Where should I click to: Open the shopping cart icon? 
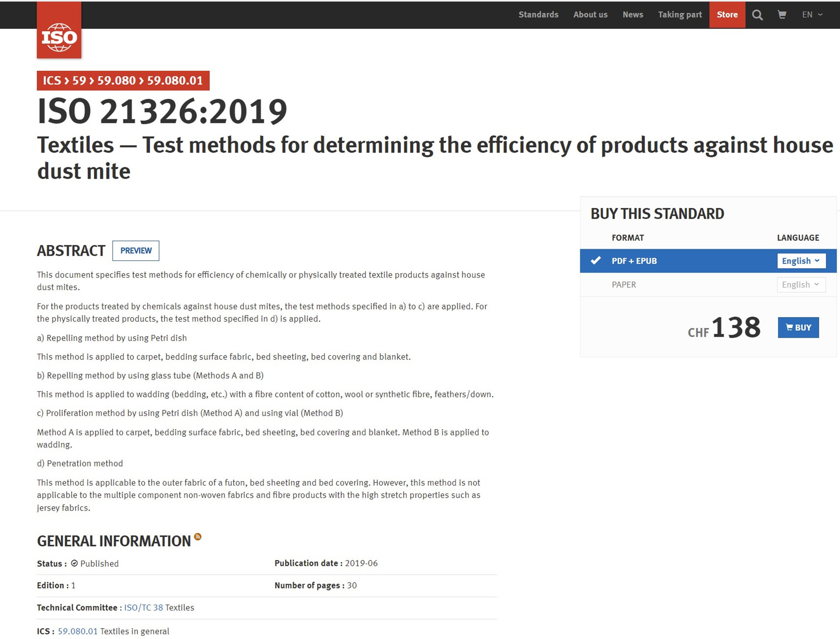point(782,15)
